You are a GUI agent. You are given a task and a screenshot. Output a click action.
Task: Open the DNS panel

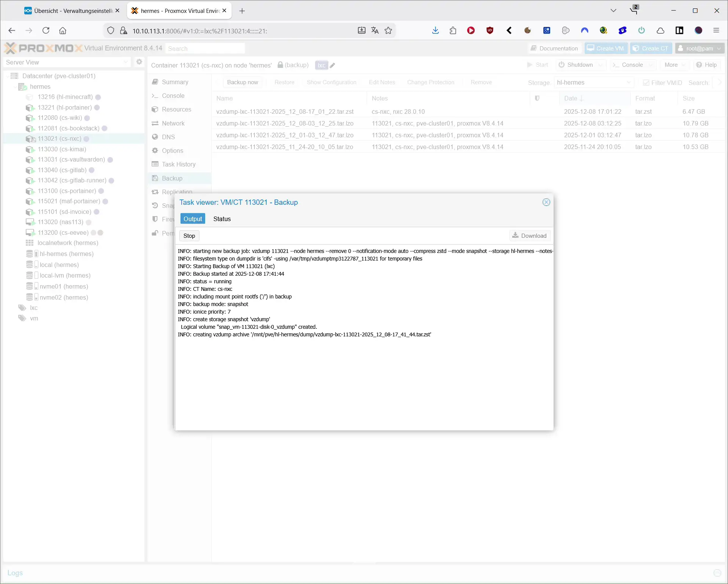coord(168,137)
